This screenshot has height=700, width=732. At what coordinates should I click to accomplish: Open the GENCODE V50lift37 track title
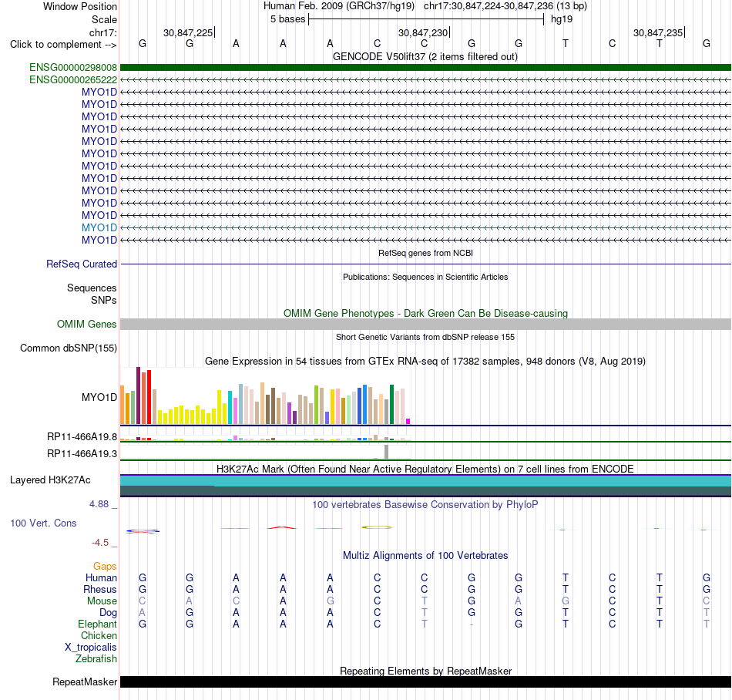tap(425, 56)
